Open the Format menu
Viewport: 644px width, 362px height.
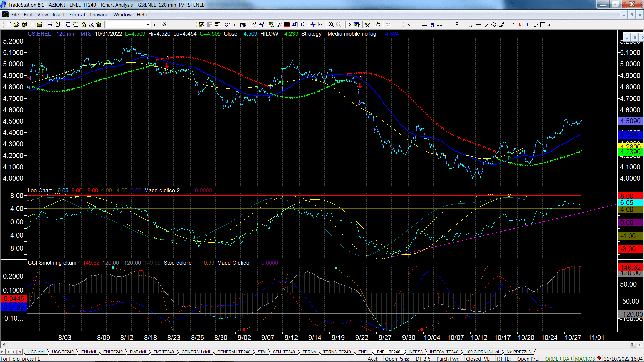(77, 15)
